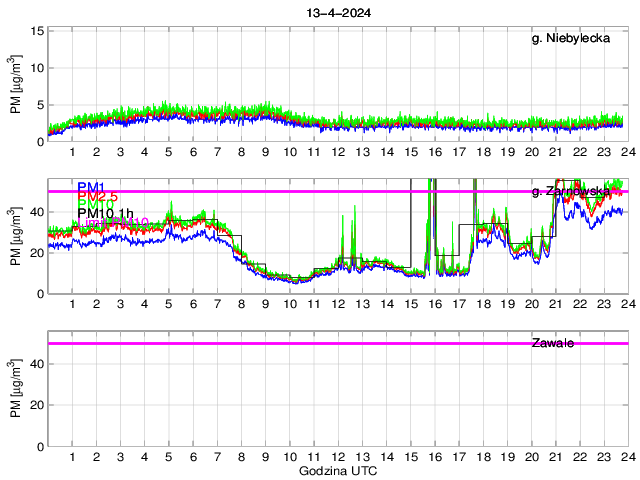The width and height of the screenshot is (640, 480).
Task: Click the middle chart PM [µg/m3] axis label
Action: pos(15,237)
